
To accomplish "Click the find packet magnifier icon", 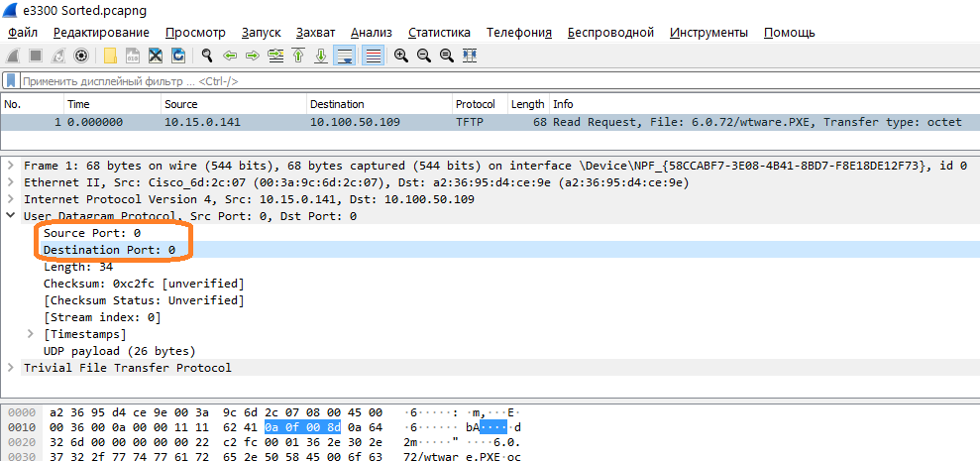I will click(207, 56).
